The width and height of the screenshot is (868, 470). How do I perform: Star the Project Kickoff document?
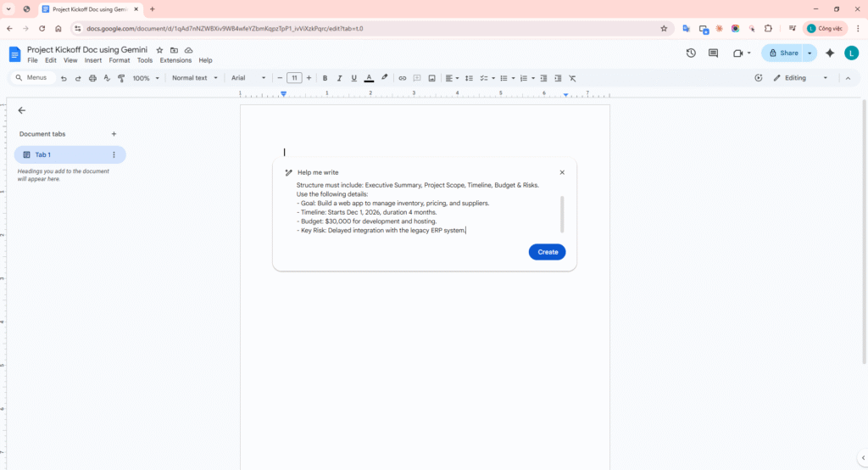pos(159,50)
